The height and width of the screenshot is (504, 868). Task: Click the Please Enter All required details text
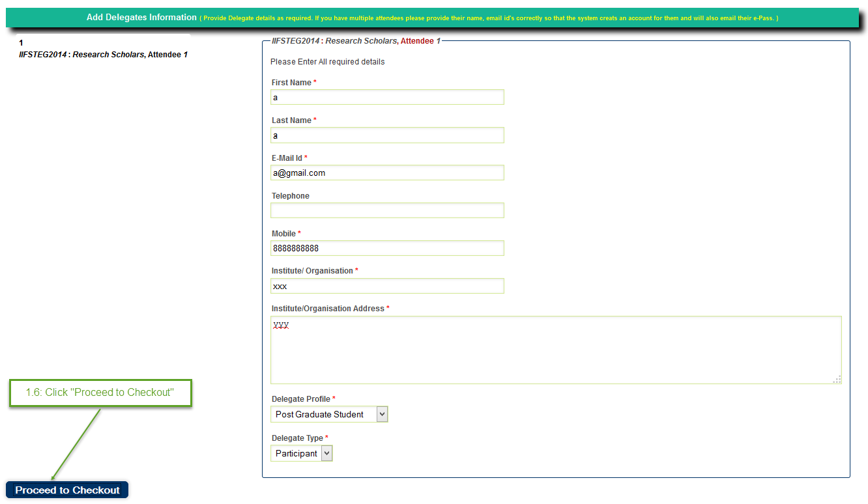[327, 62]
